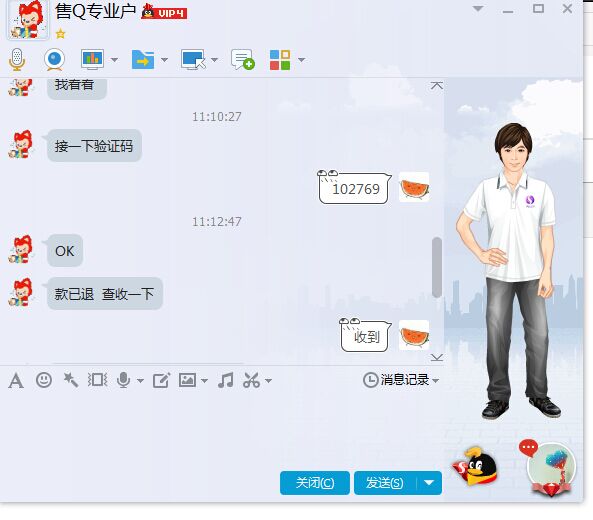Expand presentation demo dropdown arrow
Image resolution: width=593 pixels, height=520 pixels.
pos(114,60)
